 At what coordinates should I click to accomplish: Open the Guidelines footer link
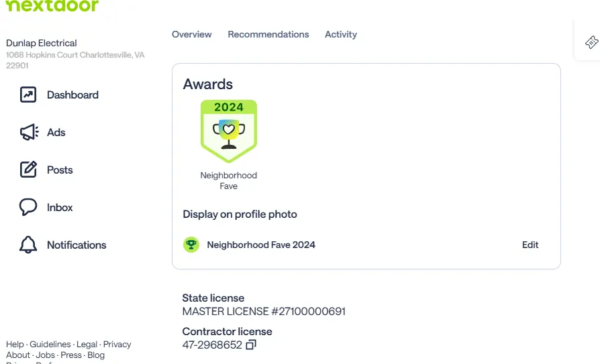pyautogui.click(x=50, y=345)
